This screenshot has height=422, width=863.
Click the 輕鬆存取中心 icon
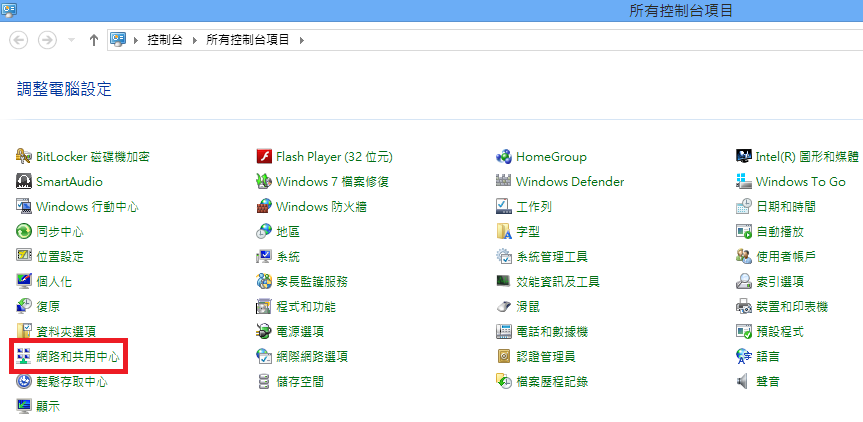pos(24,381)
